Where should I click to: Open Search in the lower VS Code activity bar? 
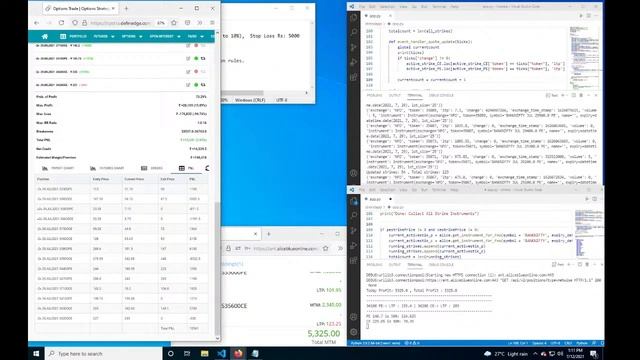353,216
